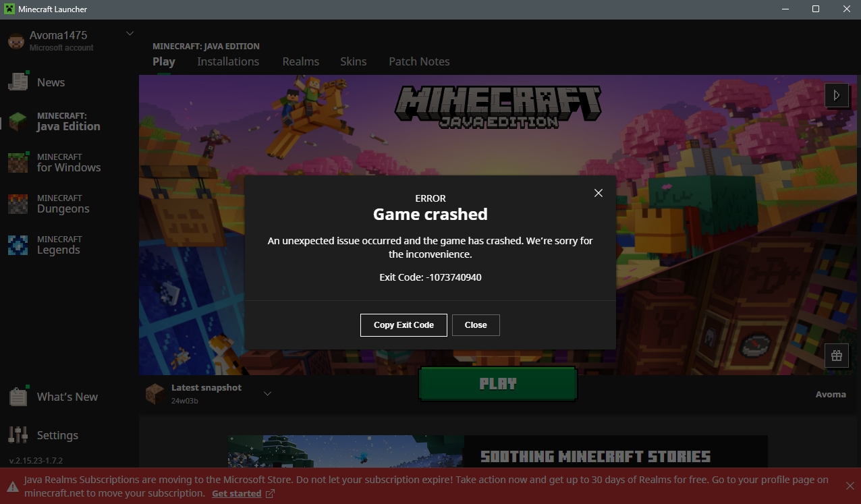Open the Realms tab
This screenshot has height=504, width=861.
click(301, 61)
